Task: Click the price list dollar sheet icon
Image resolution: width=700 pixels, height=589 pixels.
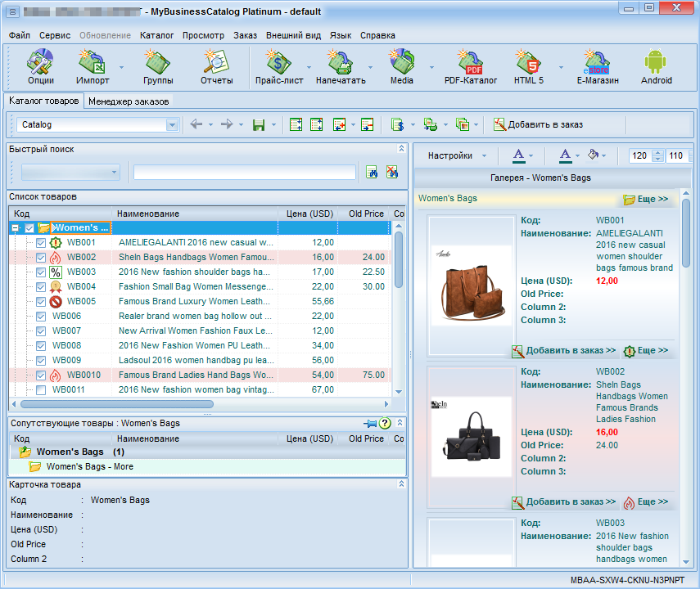Action: point(397,124)
